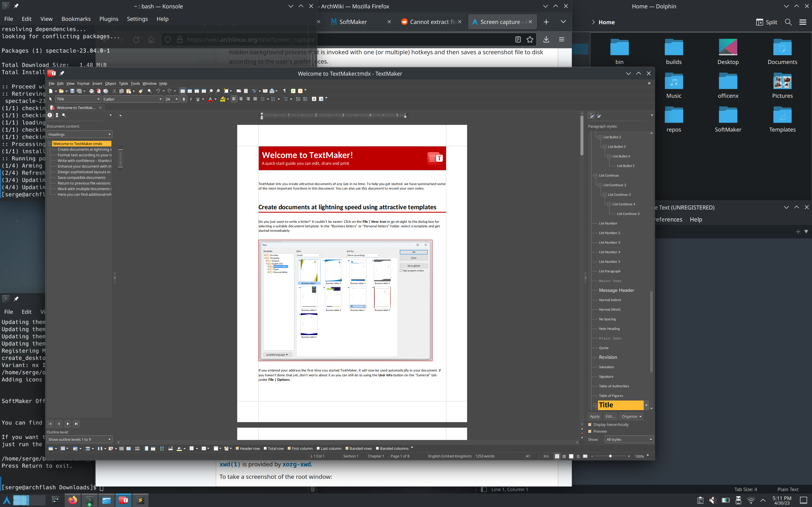Toggle the Header row checkbox
812x507 pixels.
click(237, 448)
